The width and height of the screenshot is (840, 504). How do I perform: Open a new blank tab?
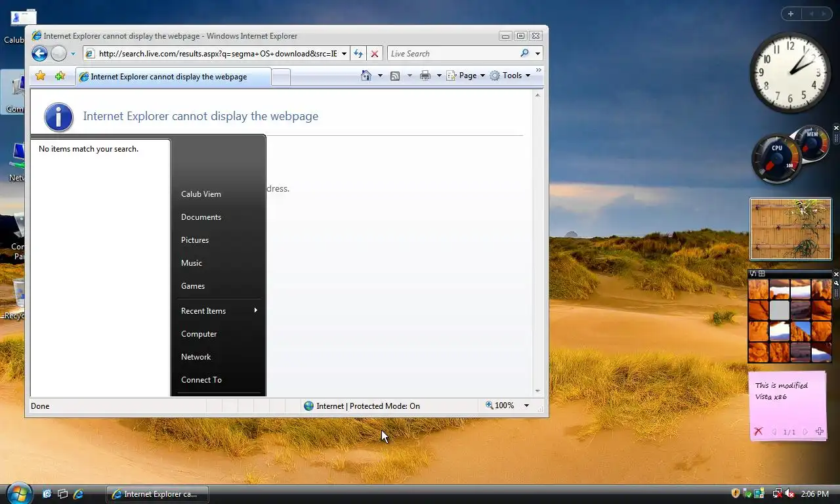pos(281,77)
